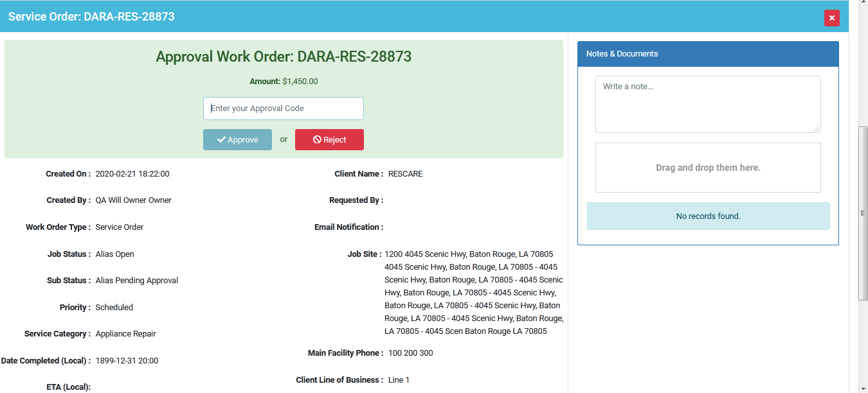Click the drag and drop documents zone
Viewport: 868px width, 393px height.
[708, 168]
